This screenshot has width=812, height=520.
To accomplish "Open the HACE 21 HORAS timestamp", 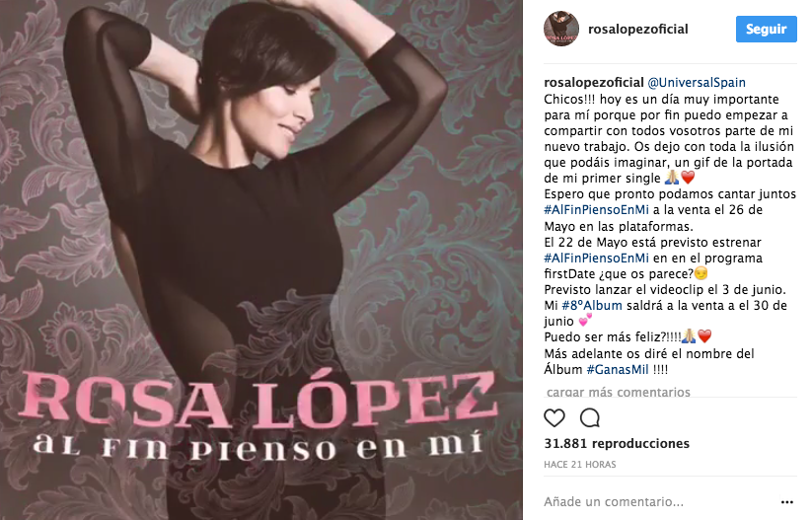I will pos(580,465).
